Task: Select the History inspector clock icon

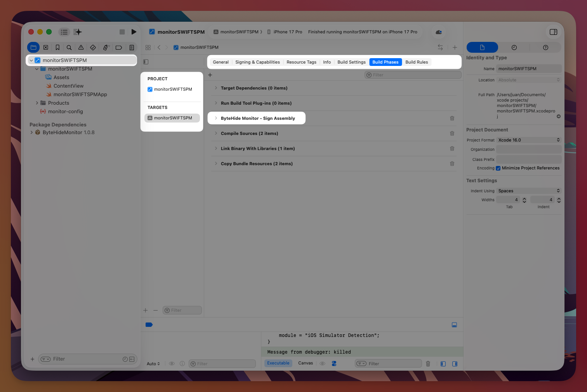Action: pos(514,47)
